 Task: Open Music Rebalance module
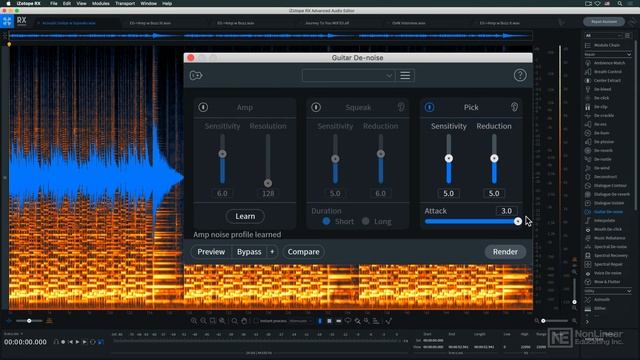coord(605,238)
